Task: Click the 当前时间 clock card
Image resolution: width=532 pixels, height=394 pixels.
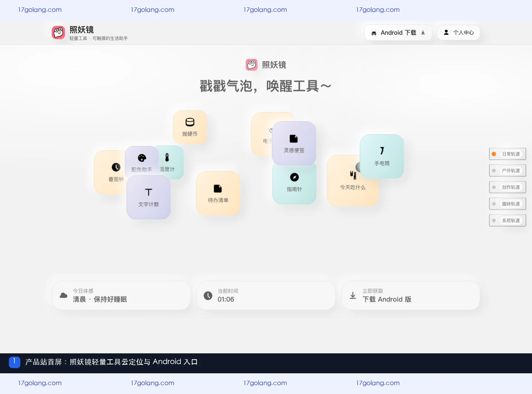Action: pyautogui.click(x=266, y=296)
